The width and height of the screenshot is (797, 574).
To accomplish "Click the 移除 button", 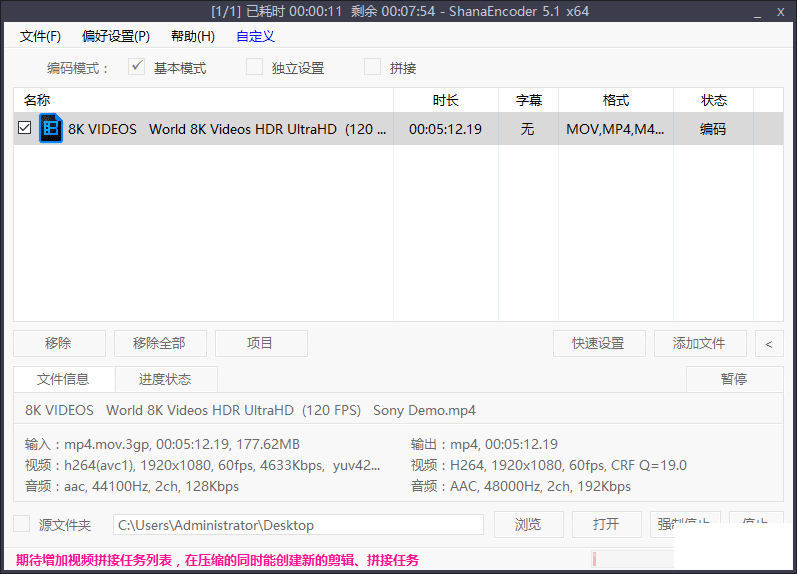I will click(59, 344).
